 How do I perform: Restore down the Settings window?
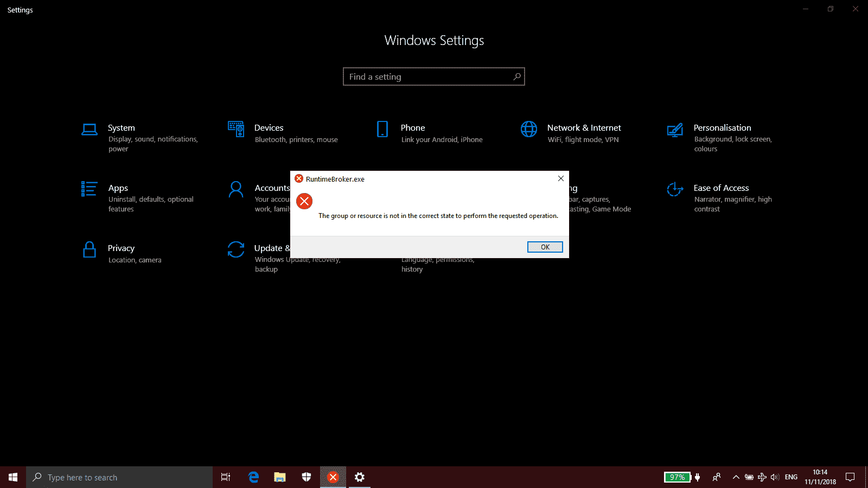831,9
